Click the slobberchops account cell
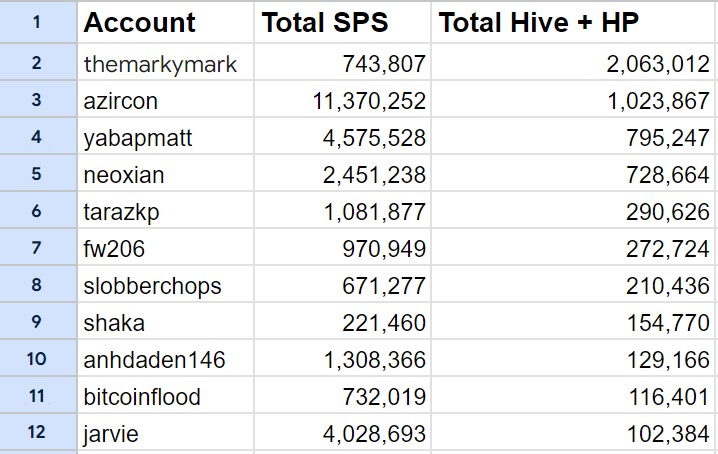The width and height of the screenshot is (718, 454). [x=152, y=286]
